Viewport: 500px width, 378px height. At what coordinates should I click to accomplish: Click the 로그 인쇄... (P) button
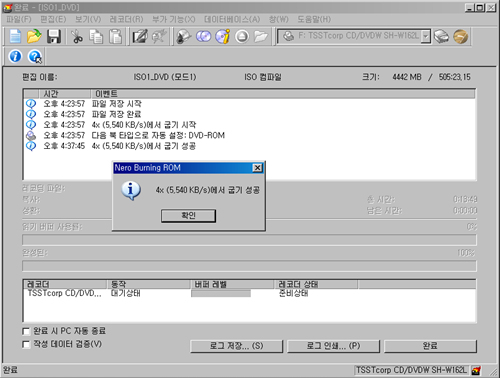[333, 346]
